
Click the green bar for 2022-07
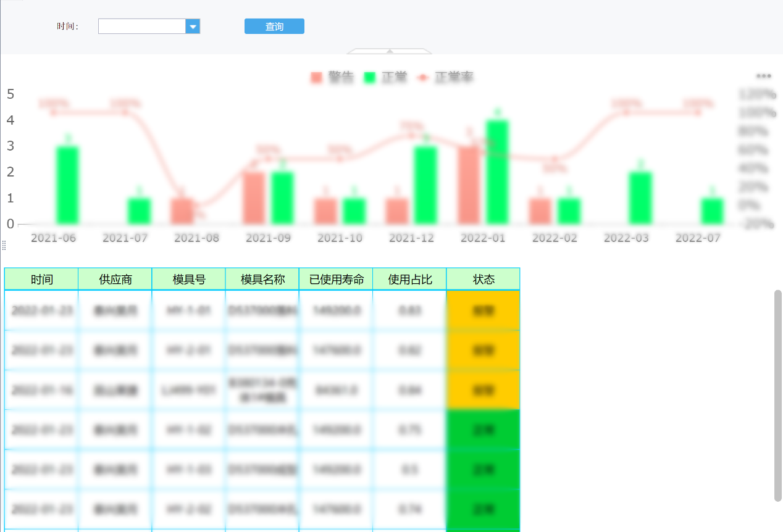712,211
